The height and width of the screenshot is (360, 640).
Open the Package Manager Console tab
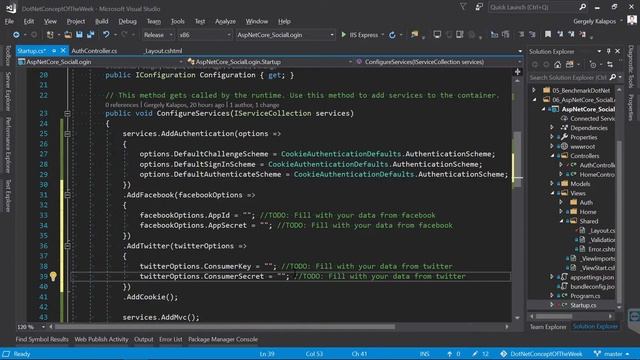point(223,339)
